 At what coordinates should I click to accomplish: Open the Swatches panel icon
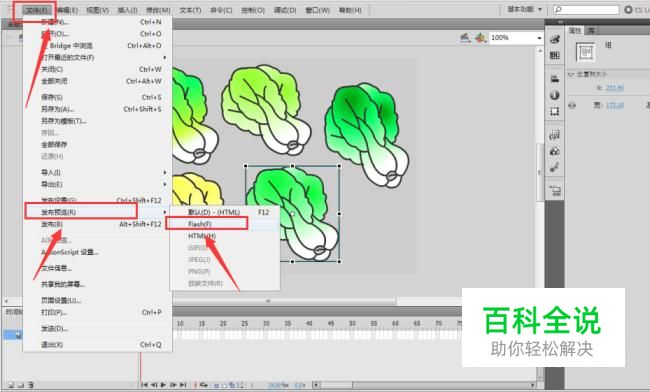pos(555,55)
